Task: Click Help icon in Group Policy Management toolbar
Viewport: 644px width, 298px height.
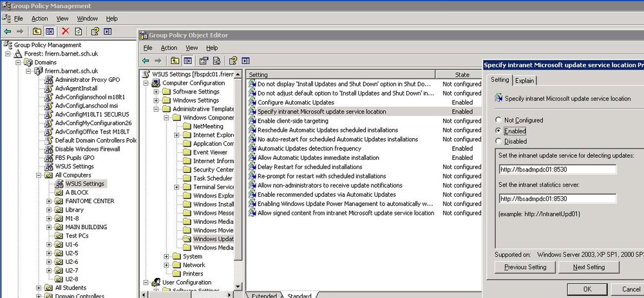Action: point(95,31)
